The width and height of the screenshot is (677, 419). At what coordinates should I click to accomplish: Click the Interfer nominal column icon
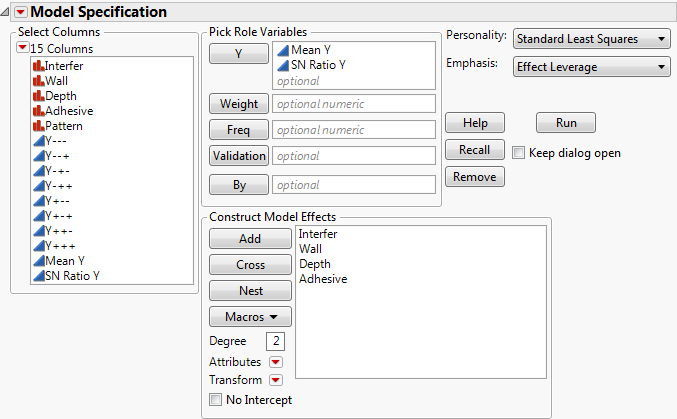(38, 66)
